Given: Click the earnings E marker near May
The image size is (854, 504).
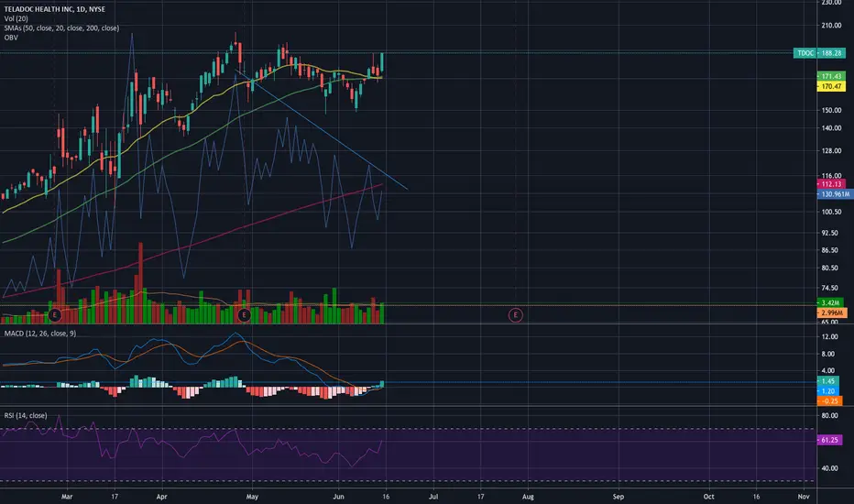Looking at the screenshot, I should [244, 315].
